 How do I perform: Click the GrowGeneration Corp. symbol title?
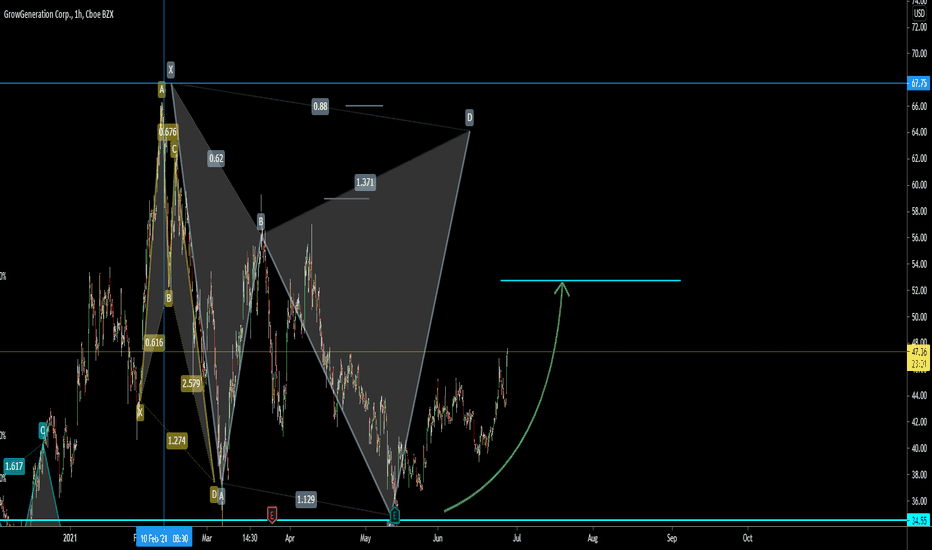click(59, 14)
